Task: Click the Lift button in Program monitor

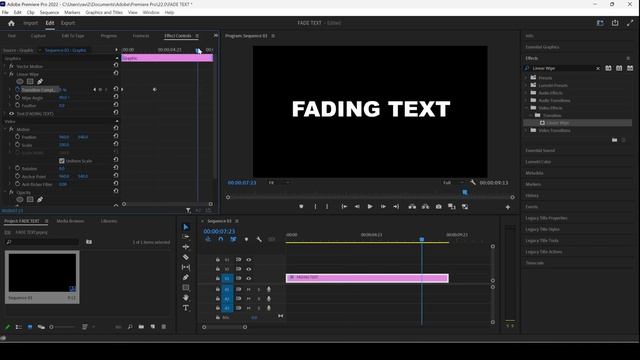Action: [412, 207]
